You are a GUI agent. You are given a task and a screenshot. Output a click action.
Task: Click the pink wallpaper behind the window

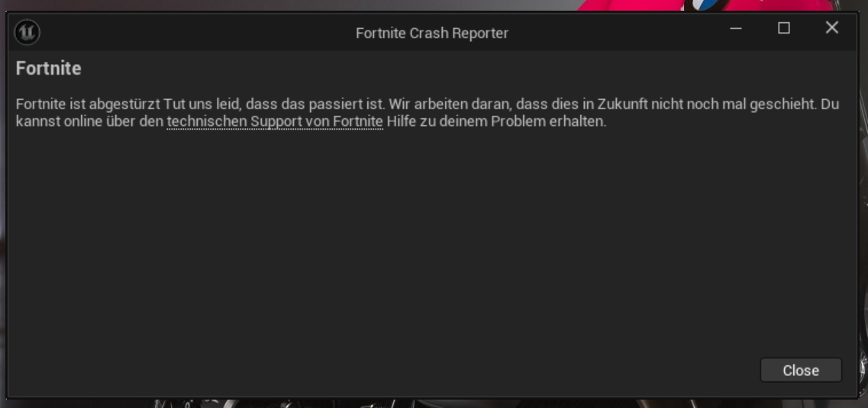coord(631,5)
